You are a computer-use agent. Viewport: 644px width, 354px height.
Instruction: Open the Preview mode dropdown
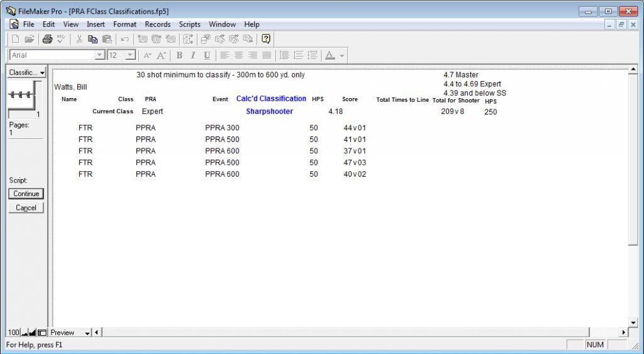70,333
